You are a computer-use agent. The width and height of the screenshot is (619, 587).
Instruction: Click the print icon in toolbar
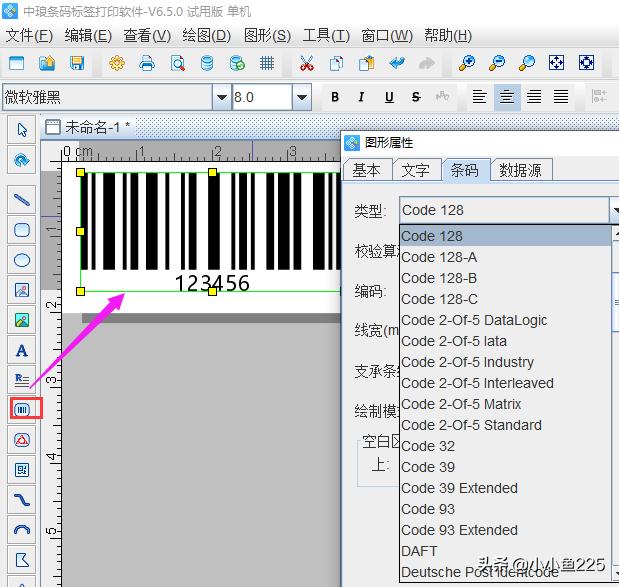[x=147, y=63]
